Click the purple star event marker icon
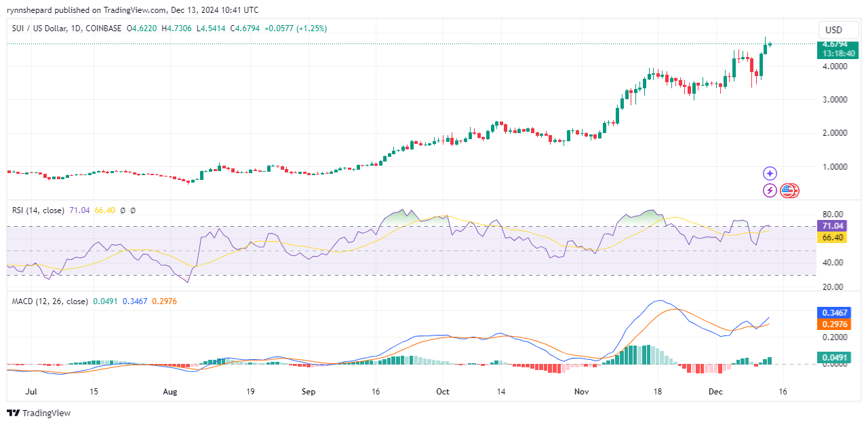This screenshot has height=425, width=868. (x=770, y=174)
